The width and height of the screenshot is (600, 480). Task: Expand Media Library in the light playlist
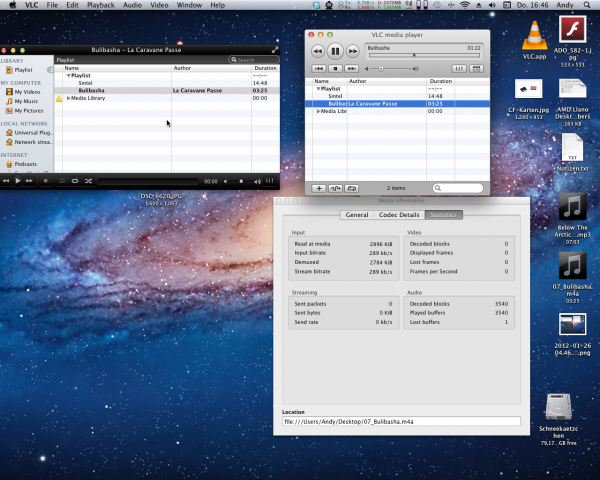(x=319, y=111)
